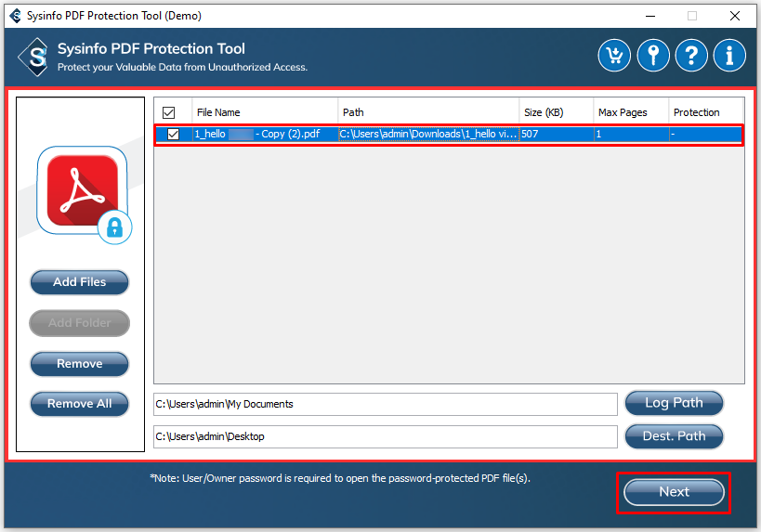The width and height of the screenshot is (761, 532).
Task: Choose the Log Path button
Action: point(674,403)
